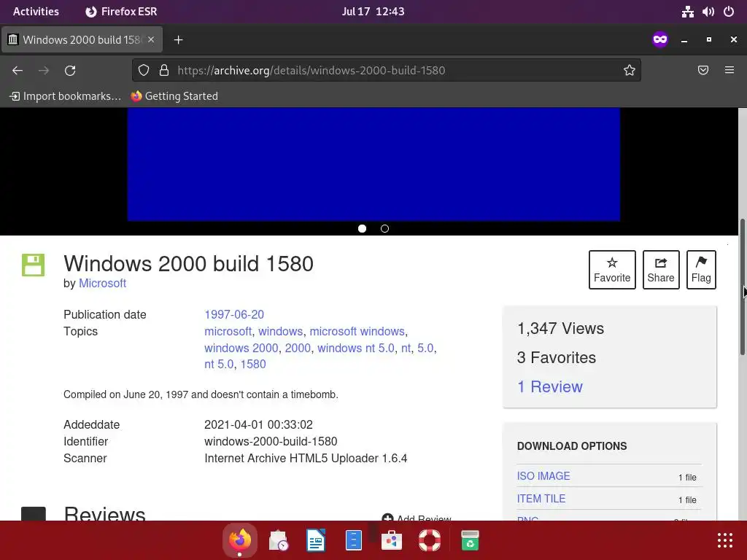Open network settings in top bar

click(687, 12)
